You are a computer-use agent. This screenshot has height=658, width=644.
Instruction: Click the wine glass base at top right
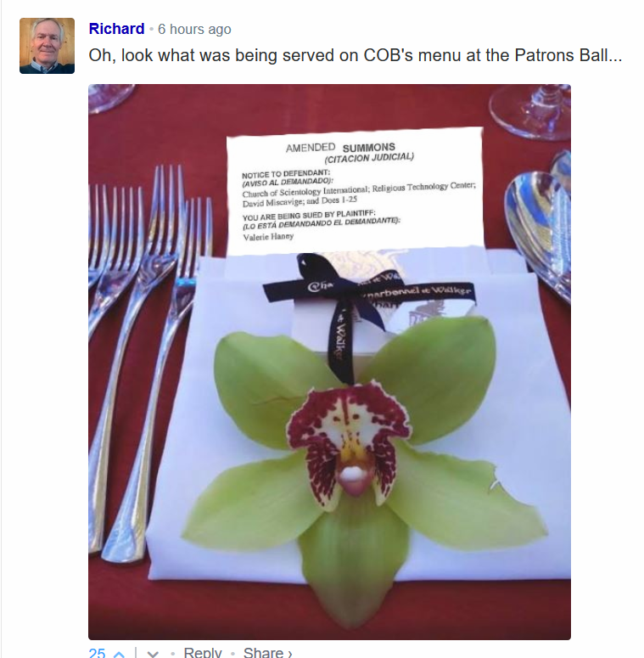[530, 111]
